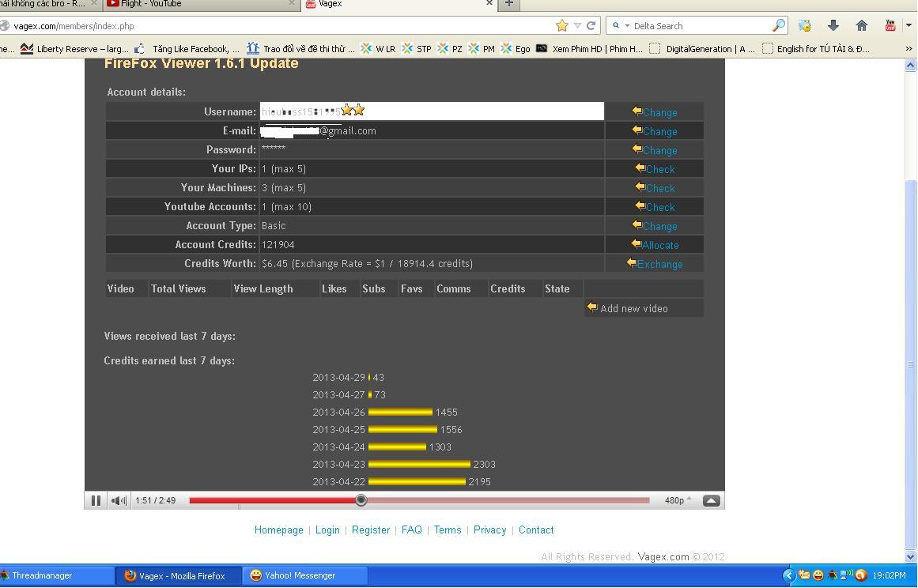Viewport: 918px width, 588px height.
Task: Click the vagex.com address bar
Action: click(281, 26)
